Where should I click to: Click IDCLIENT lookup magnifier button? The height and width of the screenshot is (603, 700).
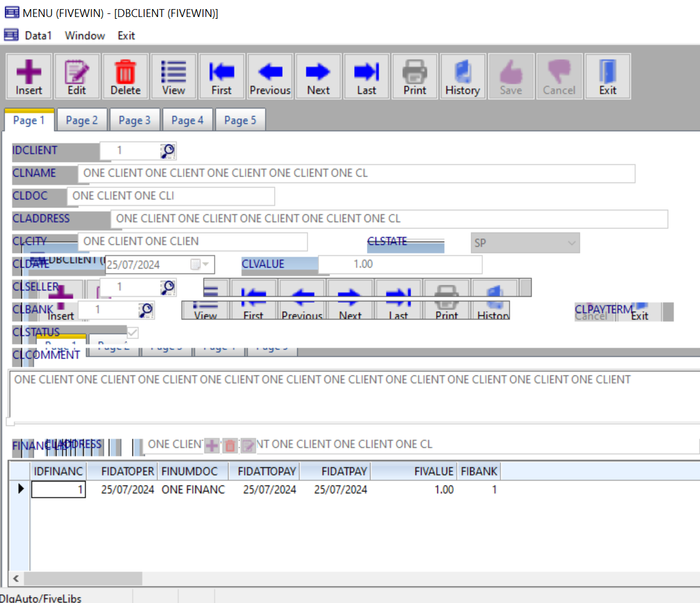tap(167, 151)
